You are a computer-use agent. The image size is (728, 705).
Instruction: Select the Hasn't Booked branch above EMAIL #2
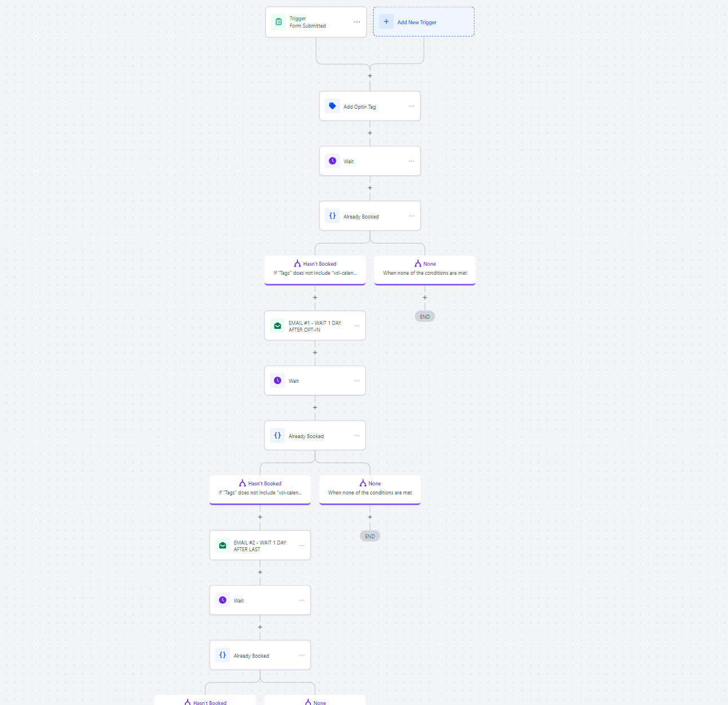(x=260, y=488)
